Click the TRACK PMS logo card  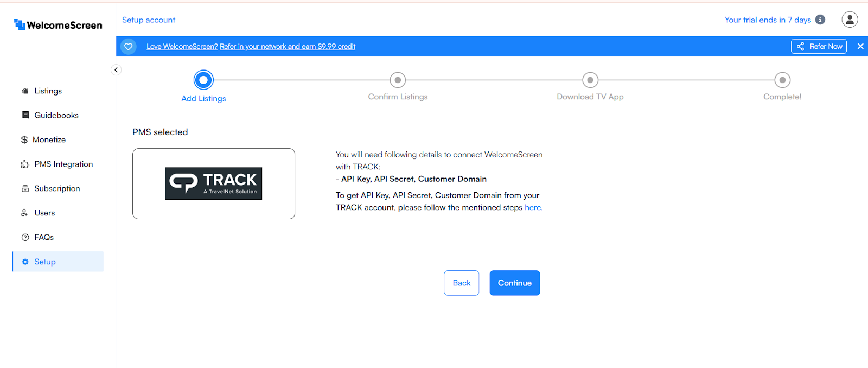pos(214,183)
